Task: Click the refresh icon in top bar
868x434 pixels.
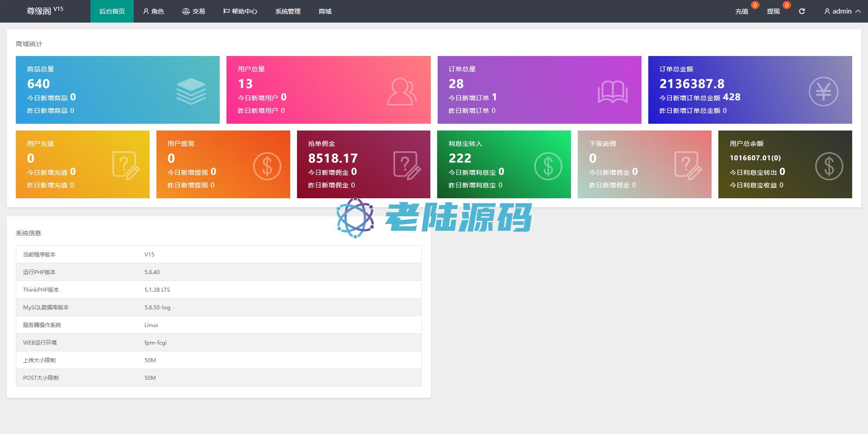Action: [x=802, y=11]
